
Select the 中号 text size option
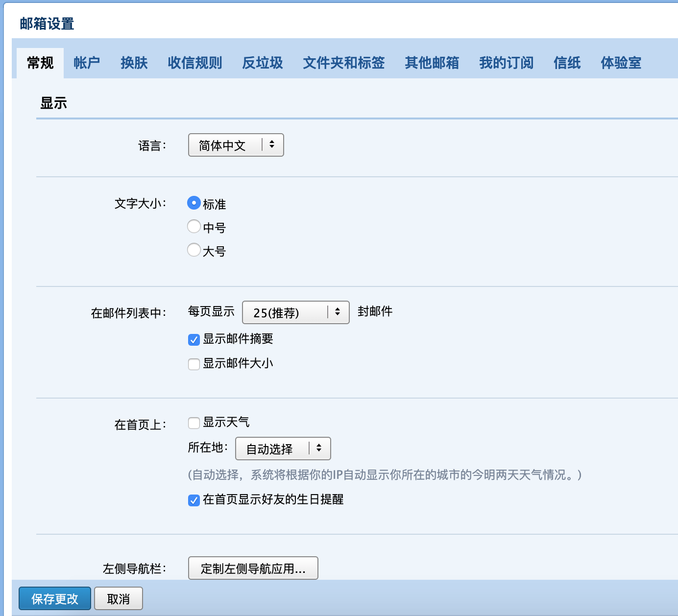(194, 226)
